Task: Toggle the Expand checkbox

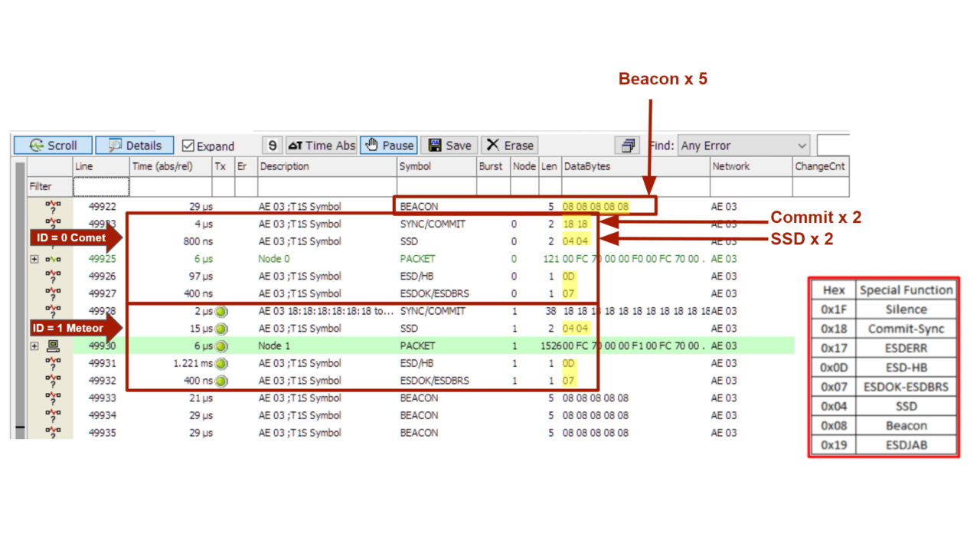Action: (187, 146)
